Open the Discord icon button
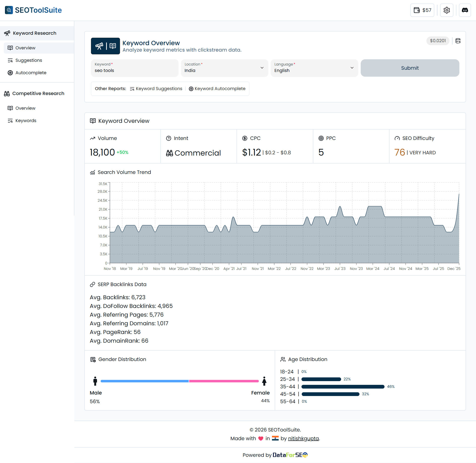The image size is (476, 463). click(x=465, y=10)
